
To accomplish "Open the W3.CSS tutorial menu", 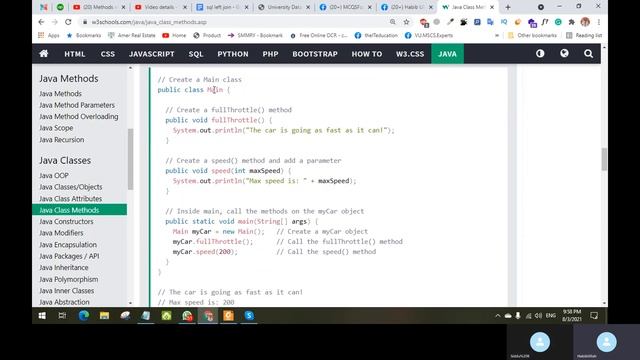I will [410, 54].
